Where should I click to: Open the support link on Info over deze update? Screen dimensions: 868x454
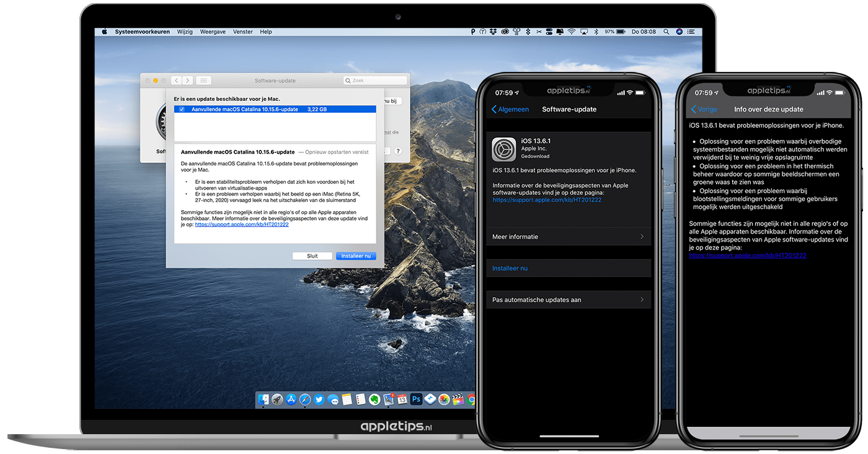(x=748, y=255)
